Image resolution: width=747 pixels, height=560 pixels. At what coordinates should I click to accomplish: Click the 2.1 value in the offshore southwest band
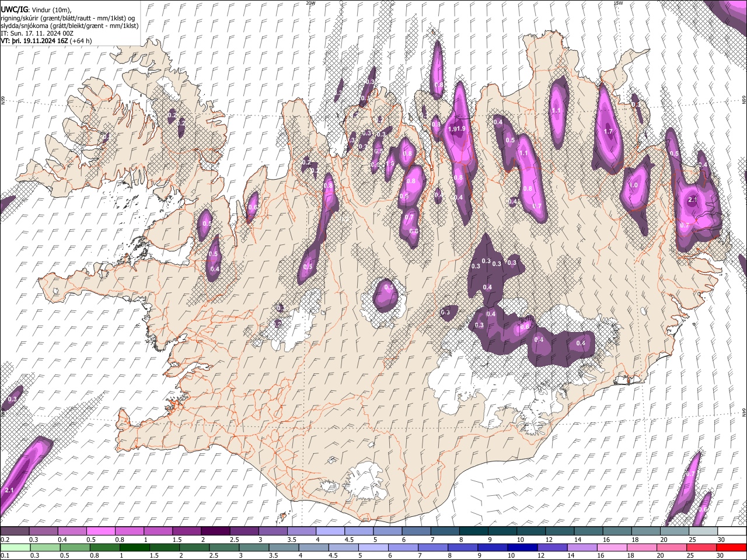[x=9, y=491]
